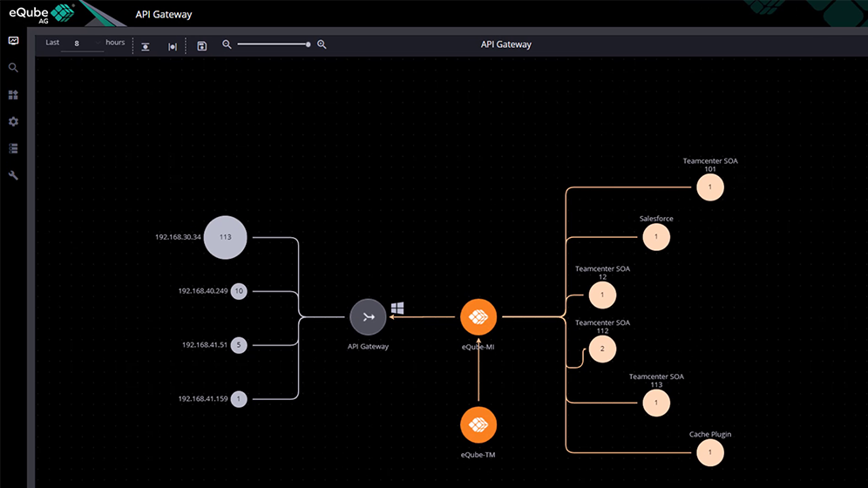Save the diagram layout using the disk icon
This screenshot has height=488, width=868.
[202, 46]
